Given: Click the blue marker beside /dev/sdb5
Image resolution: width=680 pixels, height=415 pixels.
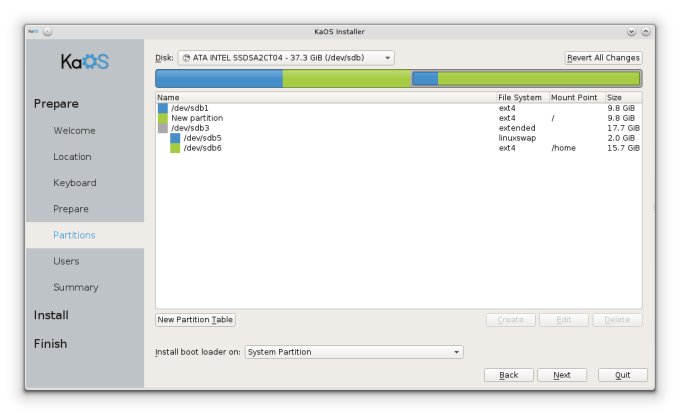Looking at the screenshot, I should coord(175,138).
